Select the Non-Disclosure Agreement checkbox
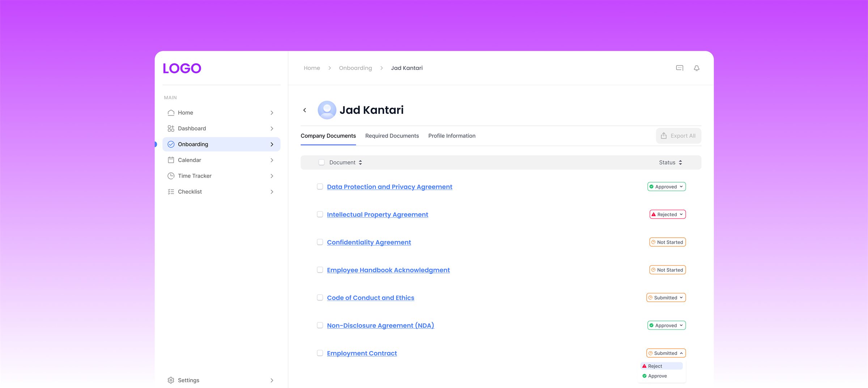This screenshot has width=868, height=388. [x=320, y=325]
